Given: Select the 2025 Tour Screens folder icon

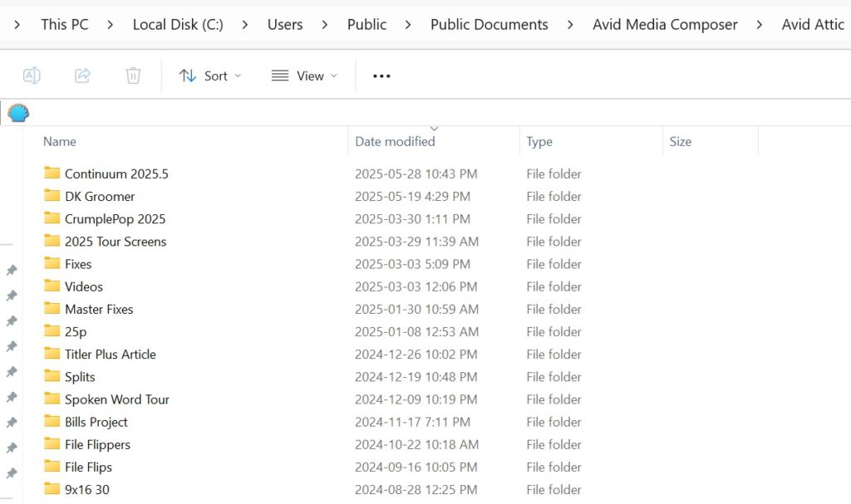Looking at the screenshot, I should pos(52,240).
